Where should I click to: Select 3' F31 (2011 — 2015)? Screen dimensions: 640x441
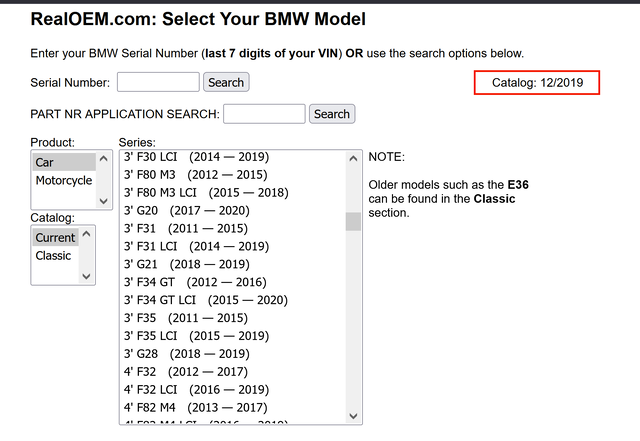click(x=233, y=229)
